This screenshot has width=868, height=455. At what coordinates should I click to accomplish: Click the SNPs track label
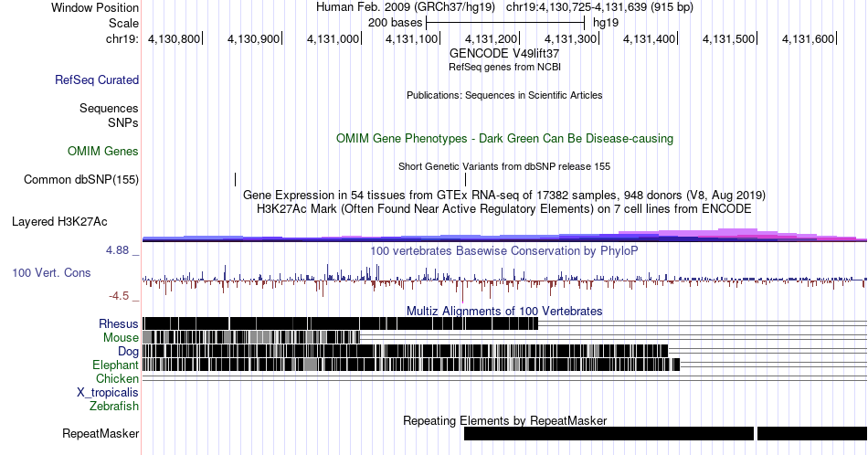(x=123, y=122)
